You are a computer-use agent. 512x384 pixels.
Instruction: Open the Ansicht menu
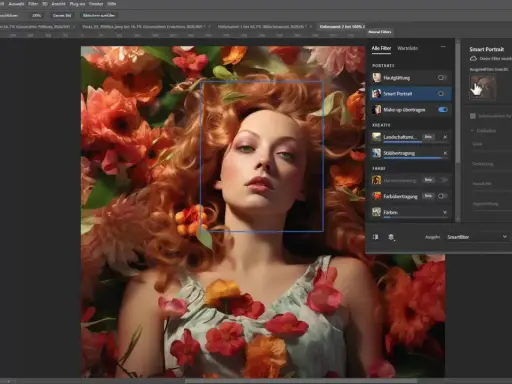tap(58, 4)
